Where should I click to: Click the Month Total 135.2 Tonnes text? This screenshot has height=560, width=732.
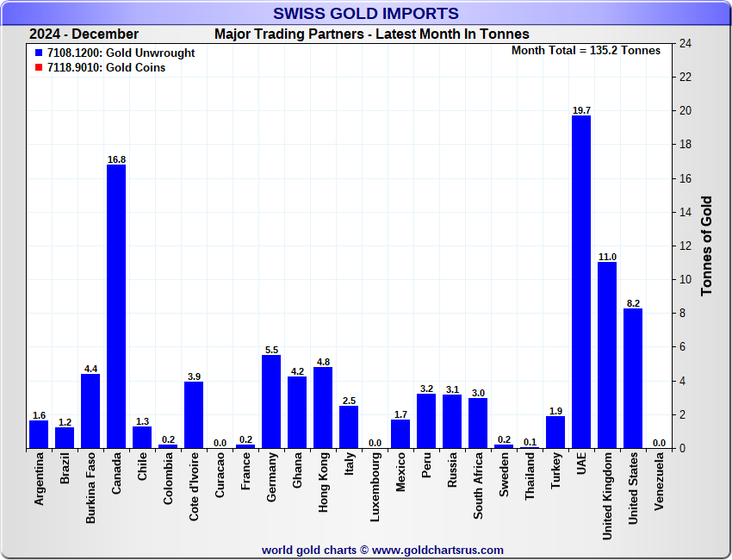(586, 51)
